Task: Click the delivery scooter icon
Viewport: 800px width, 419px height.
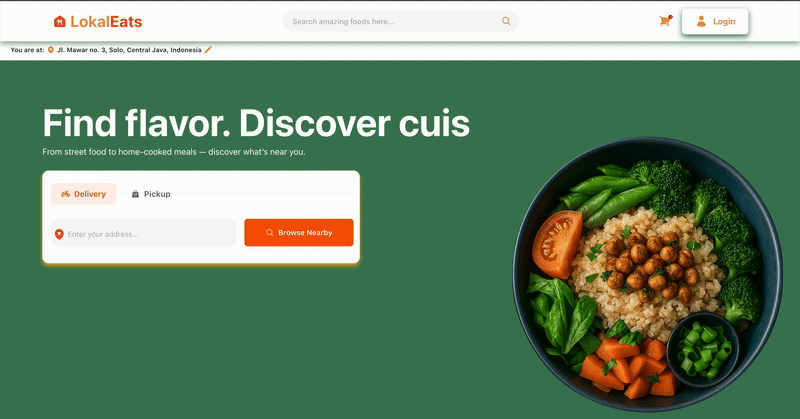Action: pos(65,194)
